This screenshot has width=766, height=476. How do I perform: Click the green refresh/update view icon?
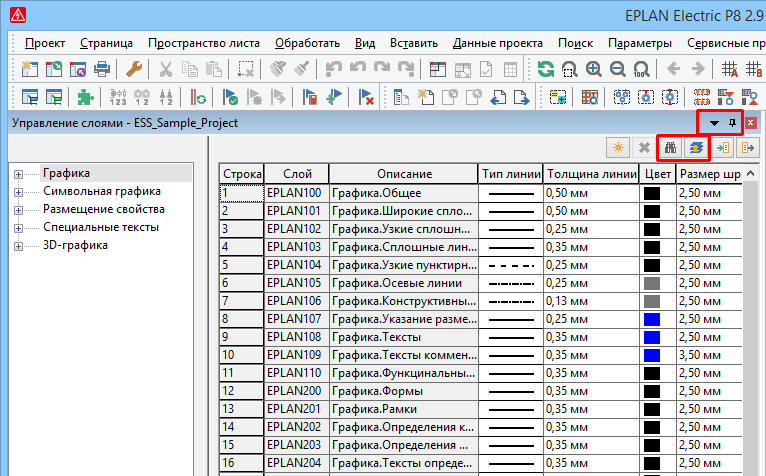coord(545,69)
